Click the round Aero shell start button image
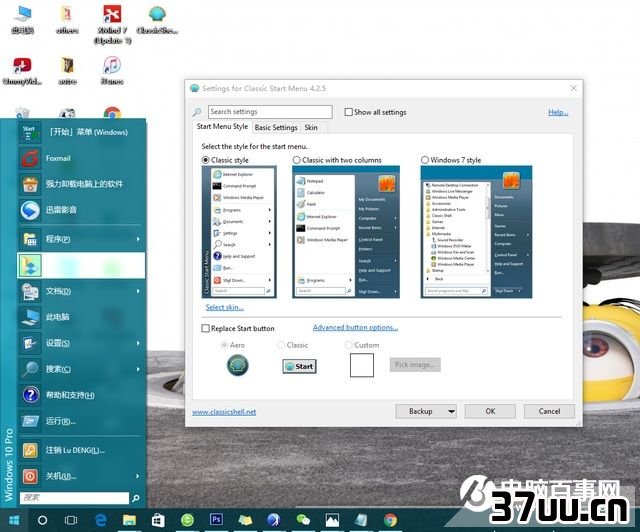This screenshot has height=532, width=640. [x=238, y=365]
